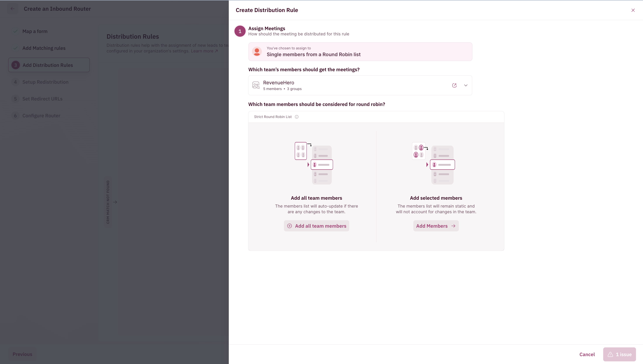
Task: Click the CRM MATCH NOT FOUND vertical label
Action: point(108,202)
